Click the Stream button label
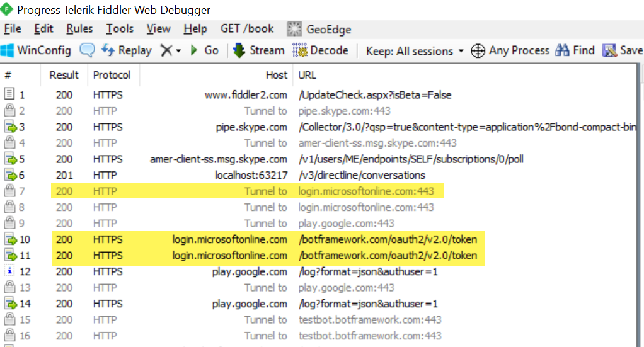Viewport: 644px width, 347px height. (267, 50)
